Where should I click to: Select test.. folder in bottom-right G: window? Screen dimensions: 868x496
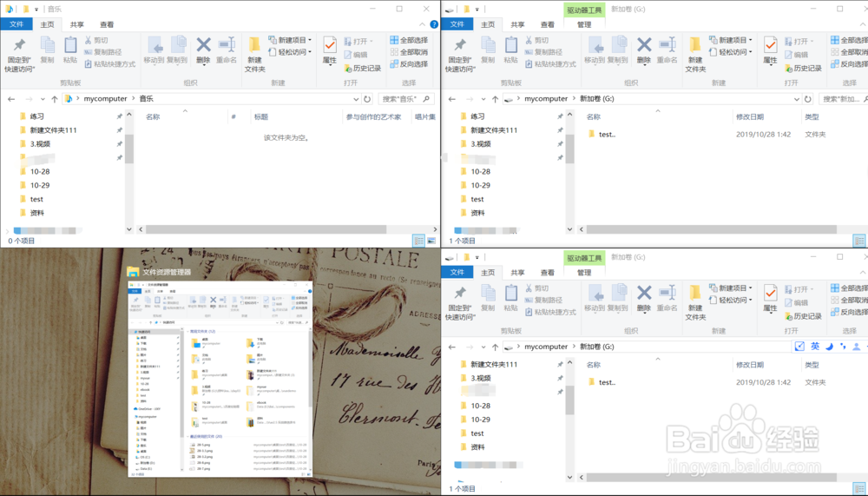602,382
